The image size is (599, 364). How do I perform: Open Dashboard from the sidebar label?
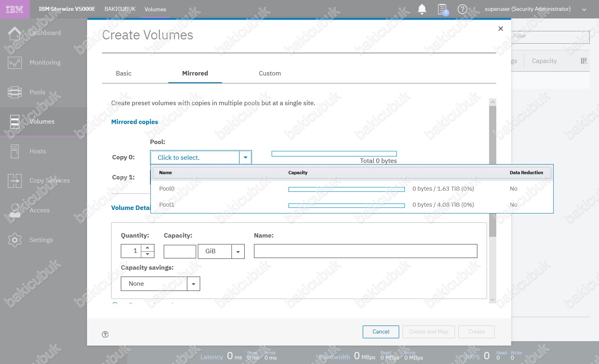[45, 33]
